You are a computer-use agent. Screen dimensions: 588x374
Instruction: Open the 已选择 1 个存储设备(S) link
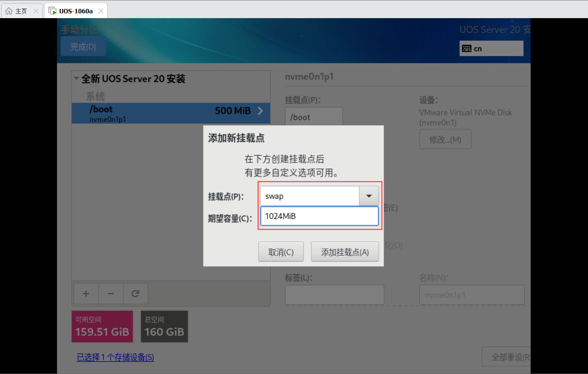115,357
